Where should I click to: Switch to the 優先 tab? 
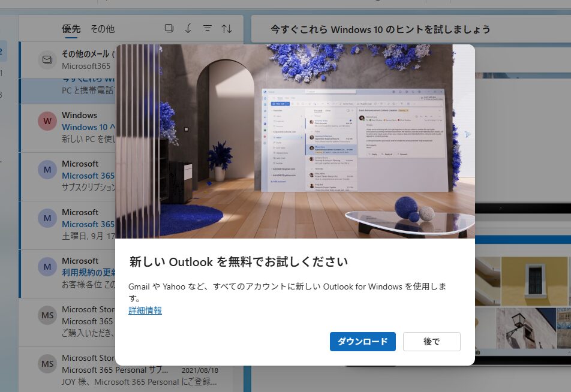pos(71,29)
